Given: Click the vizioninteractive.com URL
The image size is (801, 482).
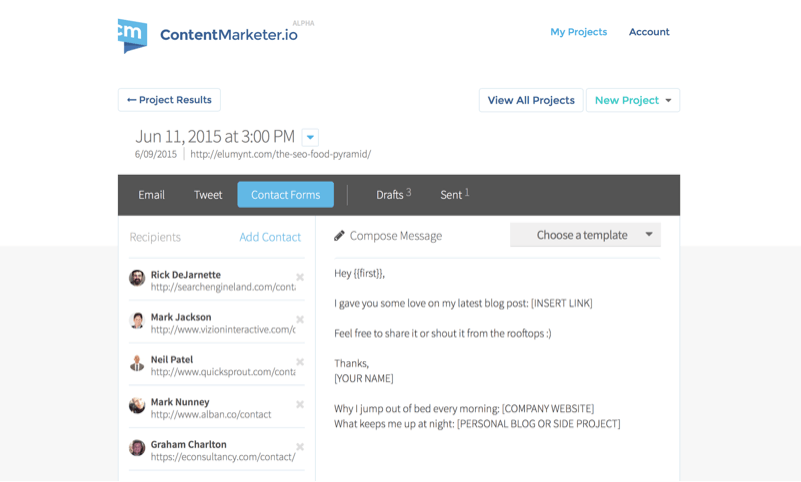Looking at the screenshot, I should tap(223, 329).
